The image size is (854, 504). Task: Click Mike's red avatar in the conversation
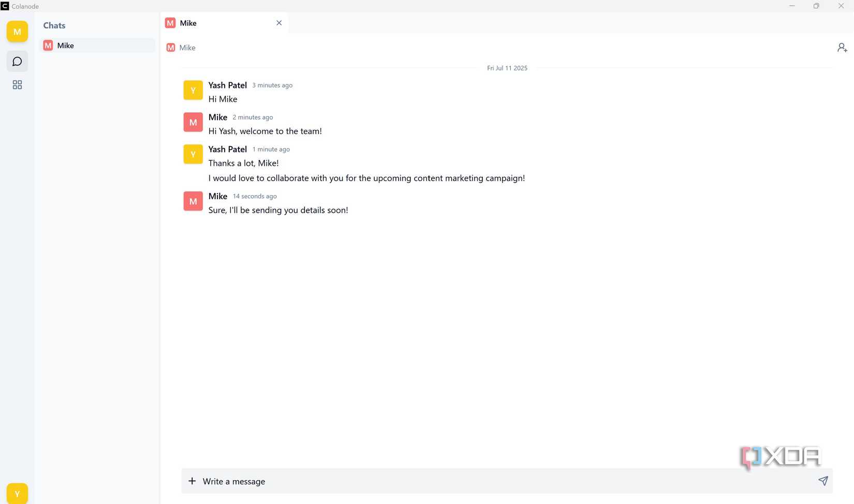pyautogui.click(x=193, y=122)
